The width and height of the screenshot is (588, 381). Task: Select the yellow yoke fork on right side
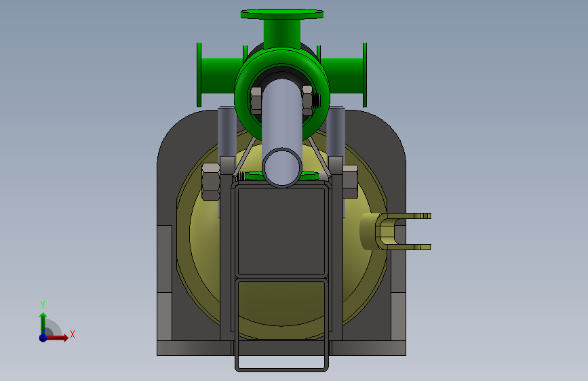click(x=395, y=231)
